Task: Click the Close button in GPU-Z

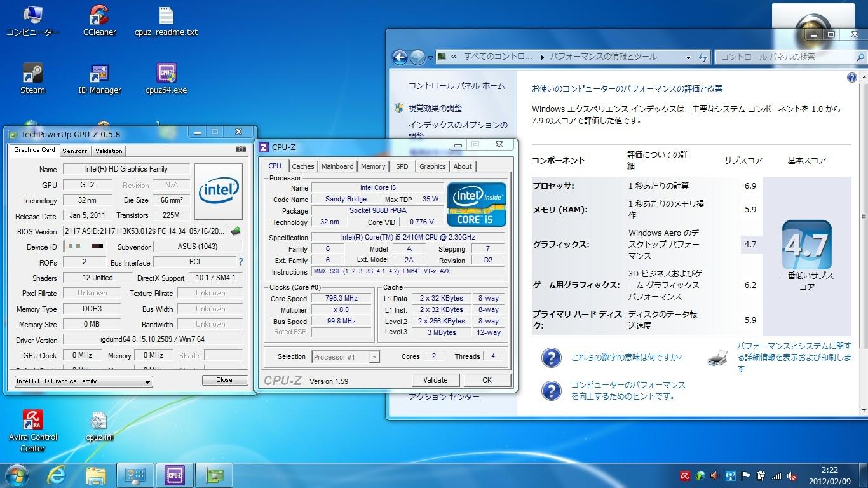Action: pyautogui.click(x=224, y=380)
